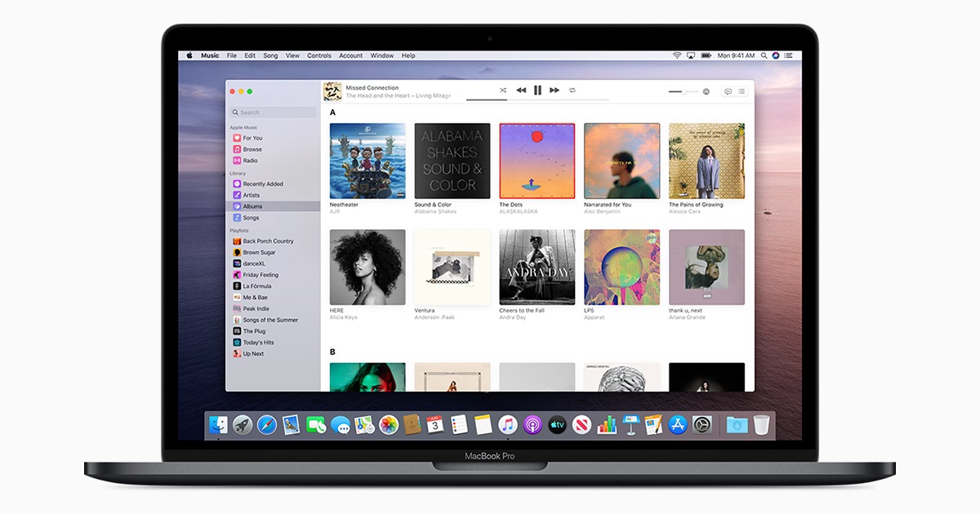Open the danceXL playlist

pos(273,264)
